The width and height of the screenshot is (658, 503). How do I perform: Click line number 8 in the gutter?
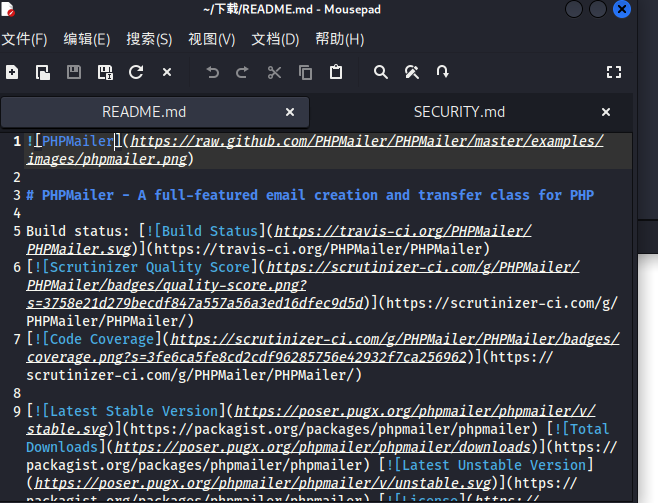tap(17, 394)
